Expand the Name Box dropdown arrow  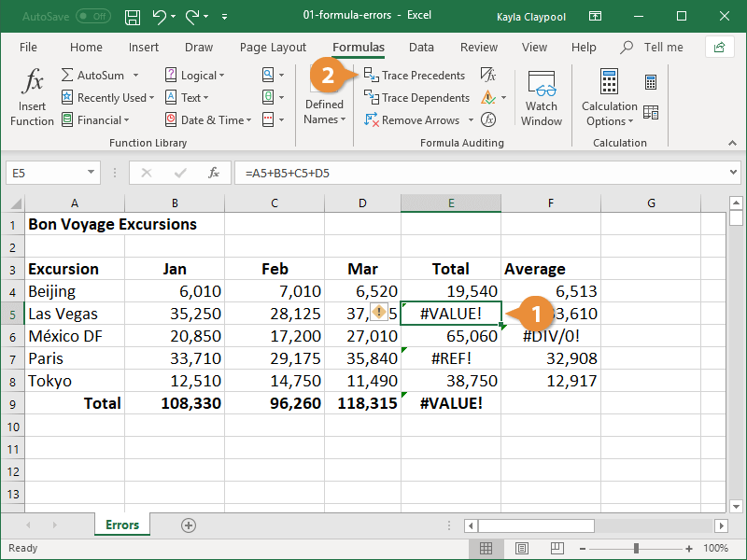tap(91, 173)
